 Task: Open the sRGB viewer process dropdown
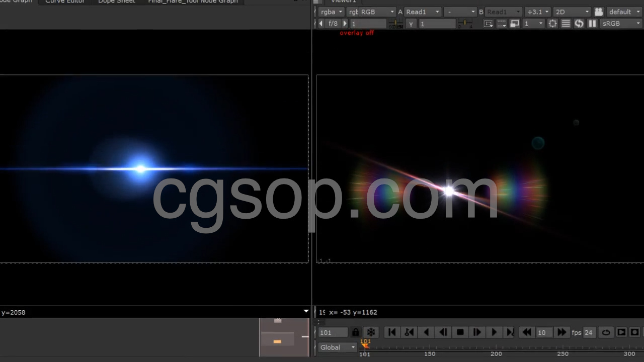pos(621,24)
